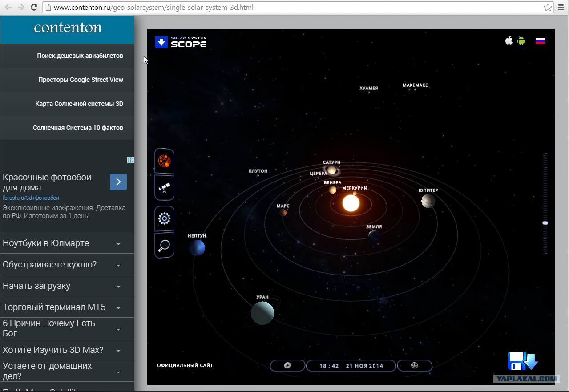Open the settings gear icon
Image resolution: width=569 pixels, height=392 pixels.
164,218
